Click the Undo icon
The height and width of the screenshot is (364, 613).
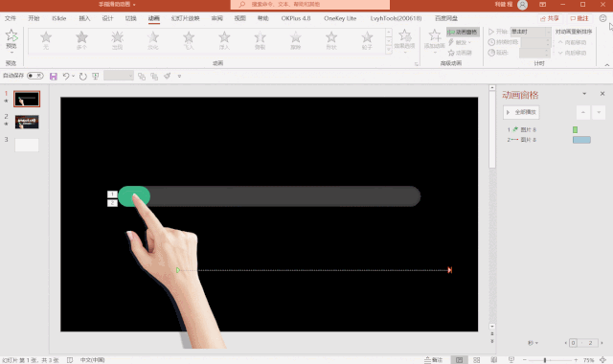[x=66, y=77]
